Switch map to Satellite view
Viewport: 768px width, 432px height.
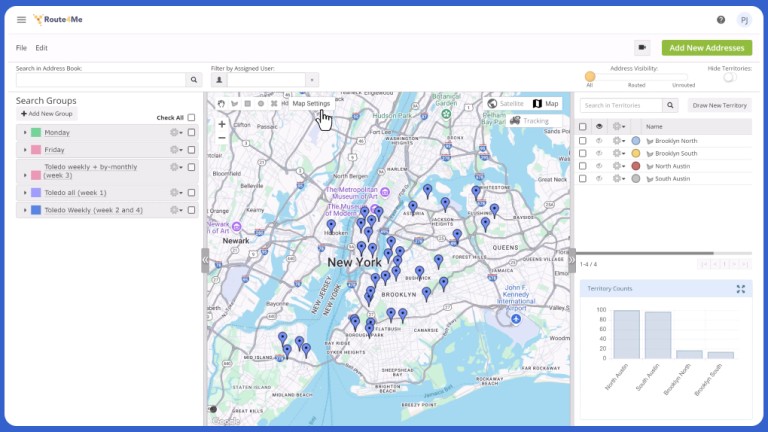pos(506,103)
